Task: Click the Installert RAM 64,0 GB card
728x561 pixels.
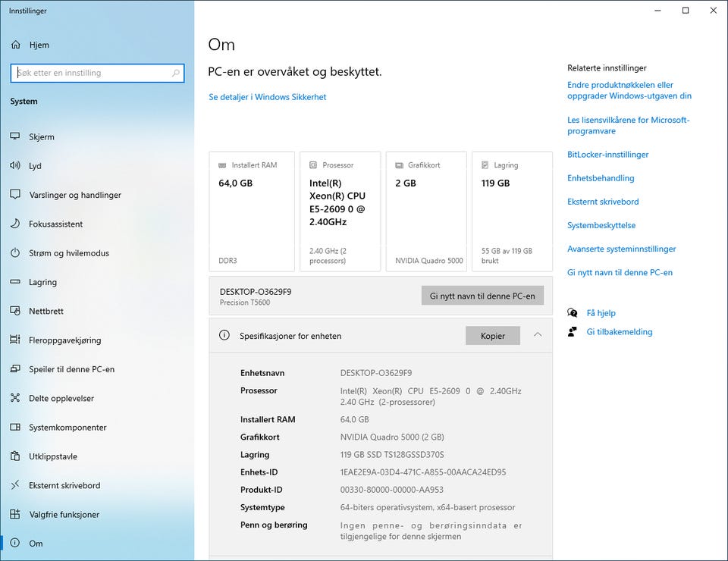Action: 252,211
